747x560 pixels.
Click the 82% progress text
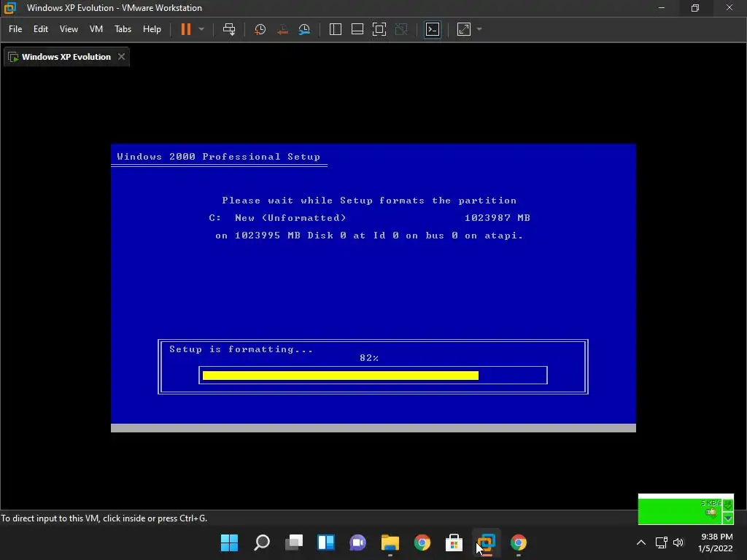(x=369, y=357)
